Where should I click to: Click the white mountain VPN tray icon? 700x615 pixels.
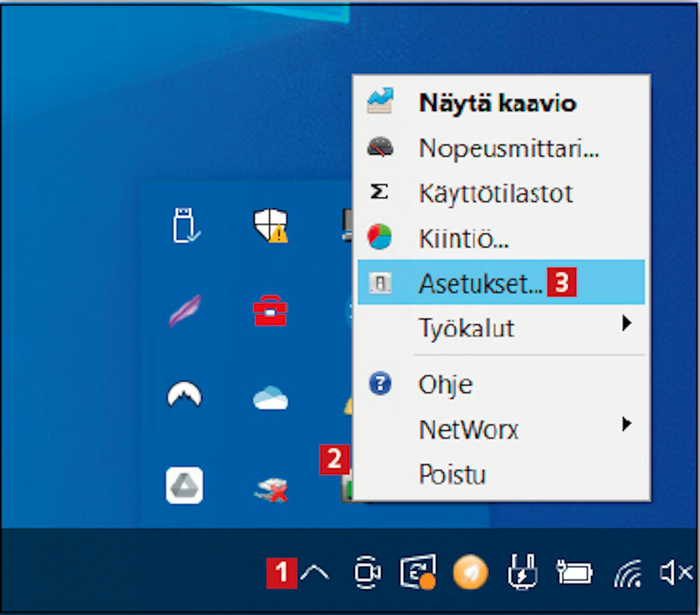click(184, 395)
